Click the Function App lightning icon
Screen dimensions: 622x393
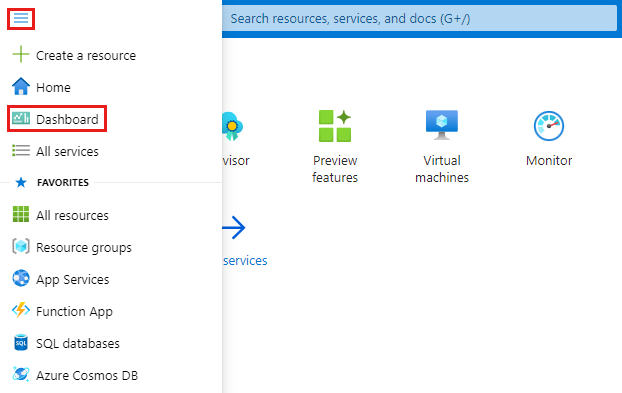point(21,311)
